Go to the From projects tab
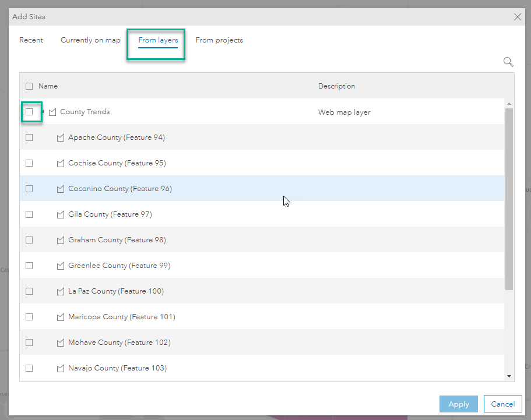This screenshot has width=531, height=420. point(219,40)
